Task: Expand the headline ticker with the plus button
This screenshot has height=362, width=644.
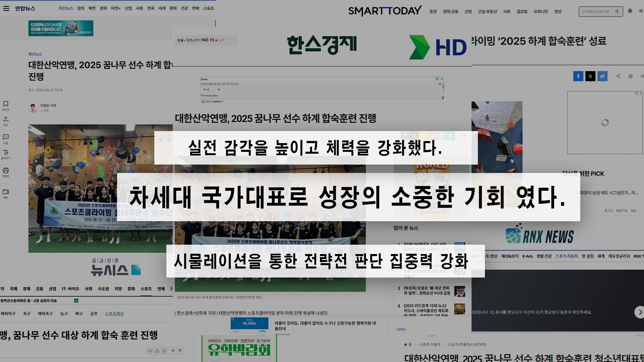Action: click(76, 301)
